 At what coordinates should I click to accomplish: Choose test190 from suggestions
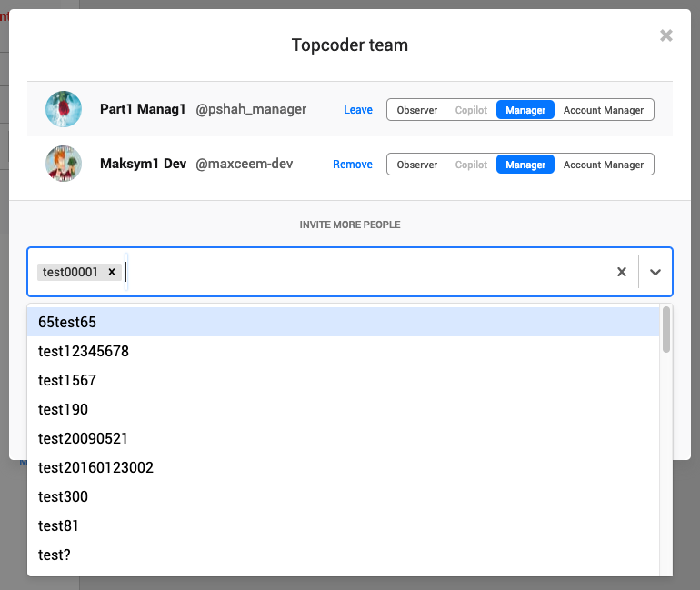344,409
